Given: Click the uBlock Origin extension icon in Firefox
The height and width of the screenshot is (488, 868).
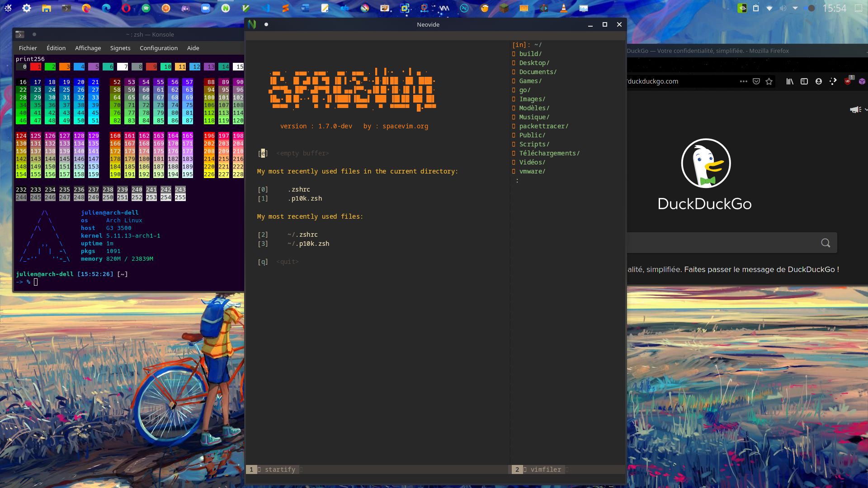Looking at the screenshot, I should coord(847,81).
